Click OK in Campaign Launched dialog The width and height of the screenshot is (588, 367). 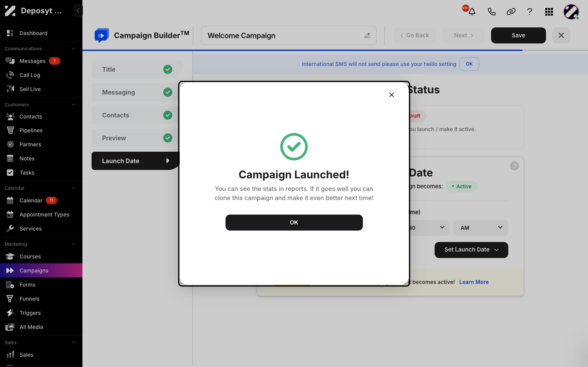[294, 223]
